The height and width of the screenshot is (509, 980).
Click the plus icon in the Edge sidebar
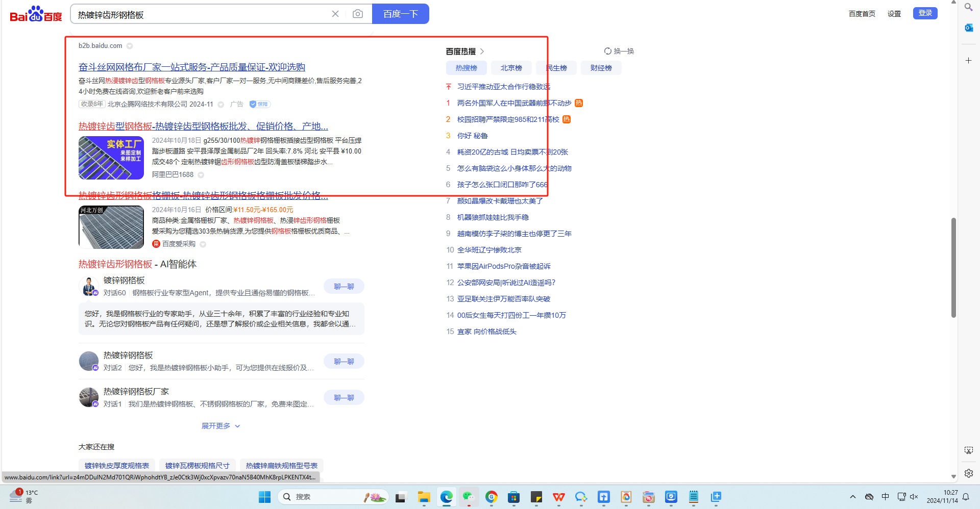[x=968, y=61]
